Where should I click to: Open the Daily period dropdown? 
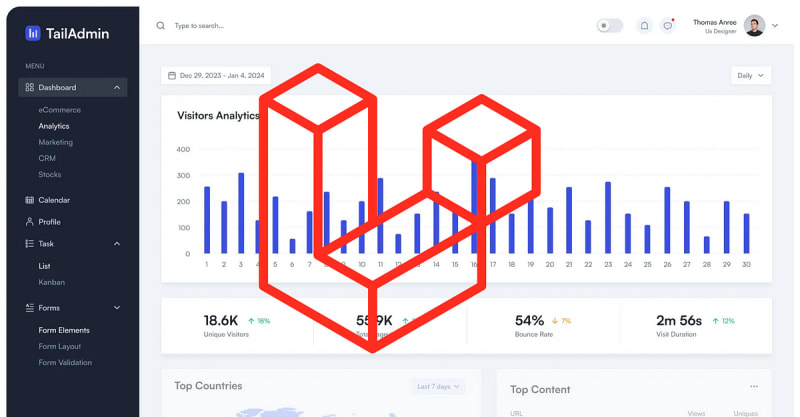pos(750,75)
